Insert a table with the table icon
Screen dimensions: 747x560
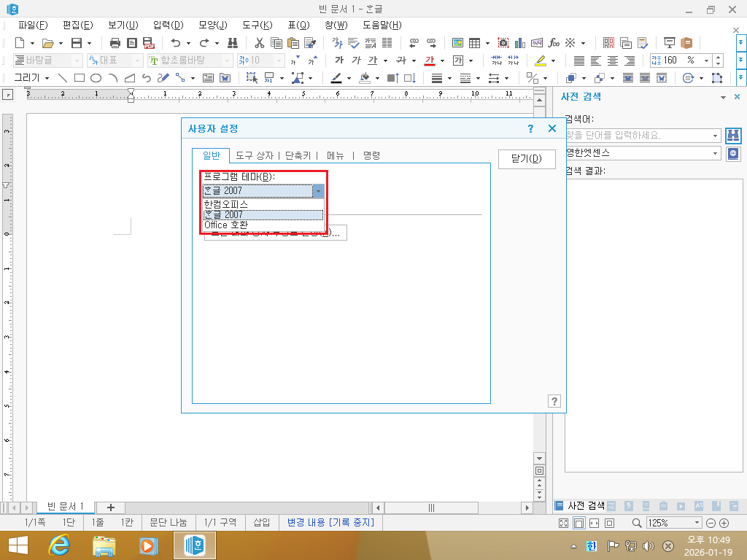(x=475, y=43)
